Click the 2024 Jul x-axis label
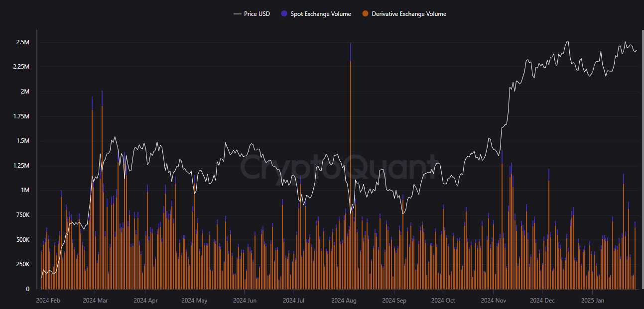Viewport: 644px width, 309px height. tap(293, 301)
